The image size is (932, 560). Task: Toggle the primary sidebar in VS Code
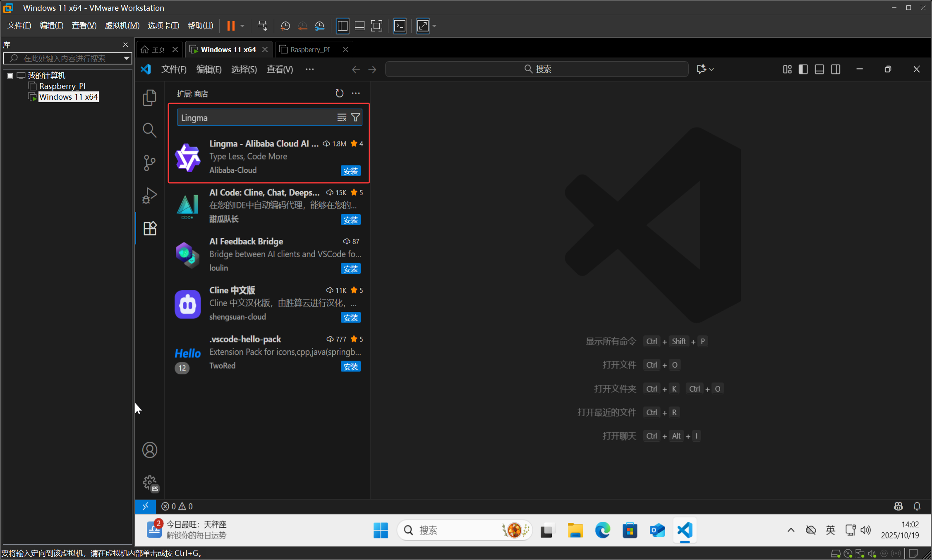803,69
